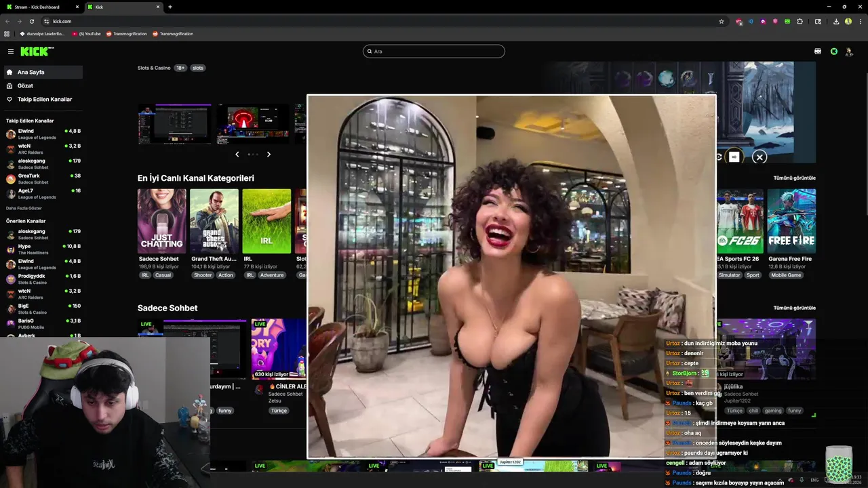Open recommended channel Prodigyddk
This screenshot has width=868, height=488.
coord(43,279)
